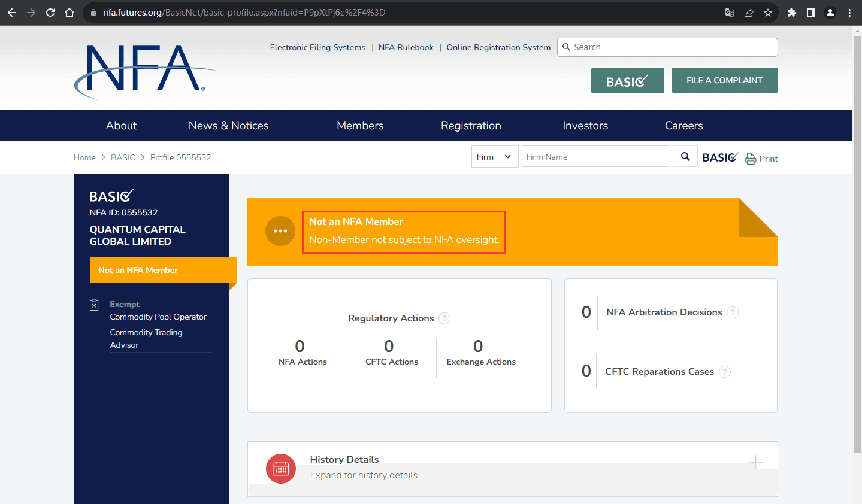
Task: Open the Electronic Filing Systems link
Action: (317, 47)
